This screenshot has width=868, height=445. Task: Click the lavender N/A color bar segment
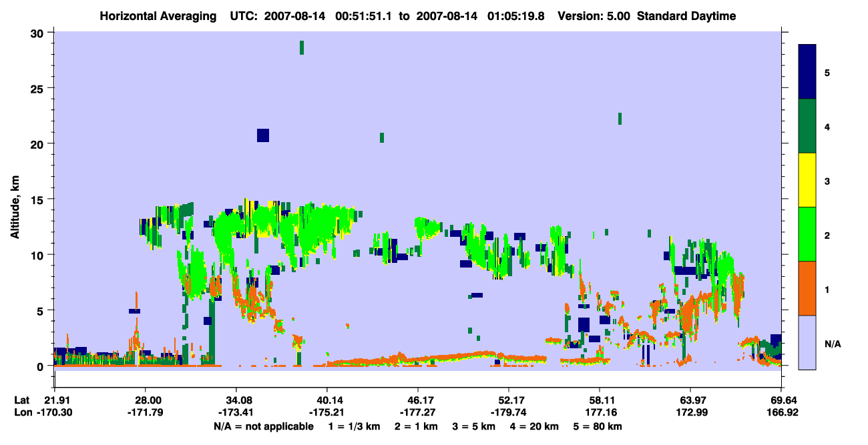[807, 342]
